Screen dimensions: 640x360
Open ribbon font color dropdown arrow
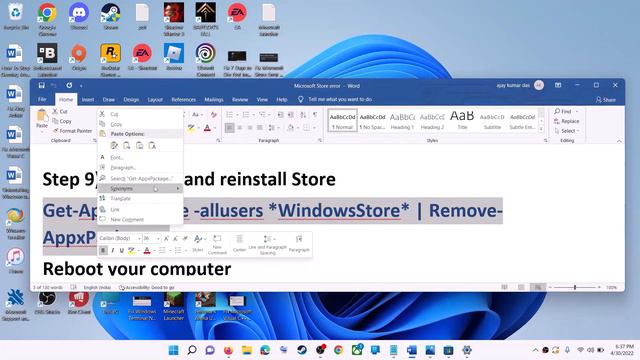tap(215, 128)
